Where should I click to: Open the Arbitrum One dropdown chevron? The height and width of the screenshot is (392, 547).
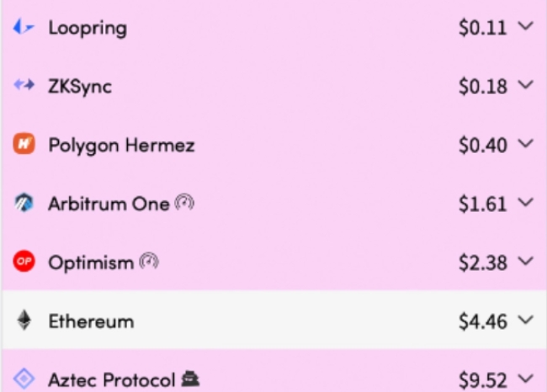point(526,202)
